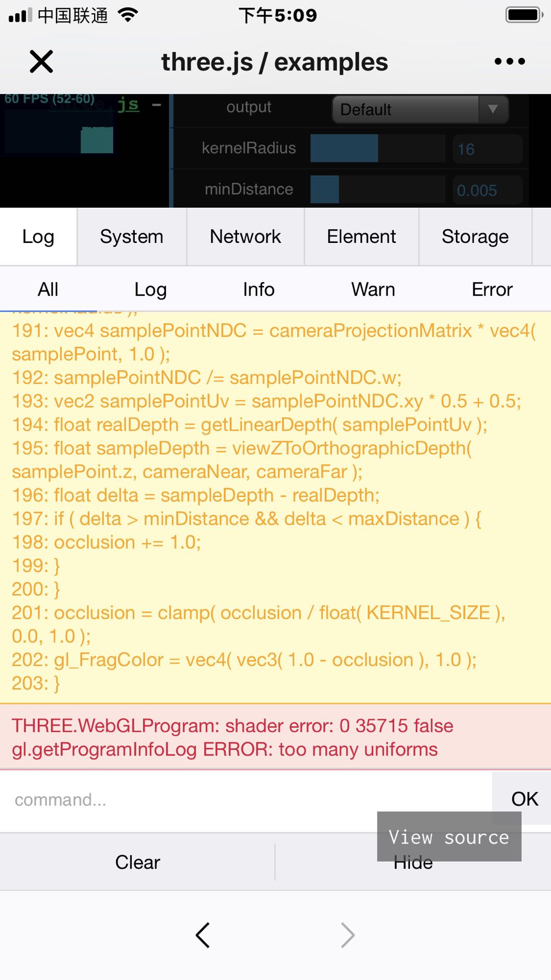Filter console to show only Error messages

(492, 289)
